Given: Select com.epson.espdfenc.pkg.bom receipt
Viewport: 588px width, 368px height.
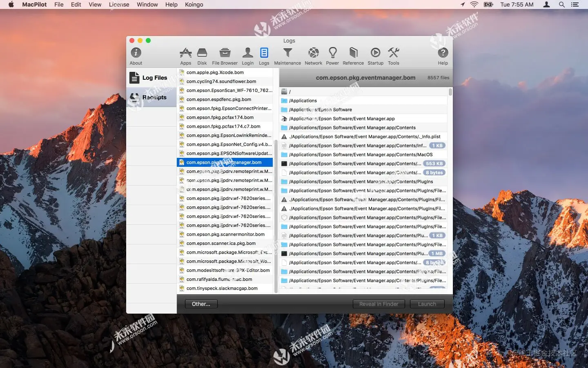Looking at the screenshot, I should click(x=225, y=99).
